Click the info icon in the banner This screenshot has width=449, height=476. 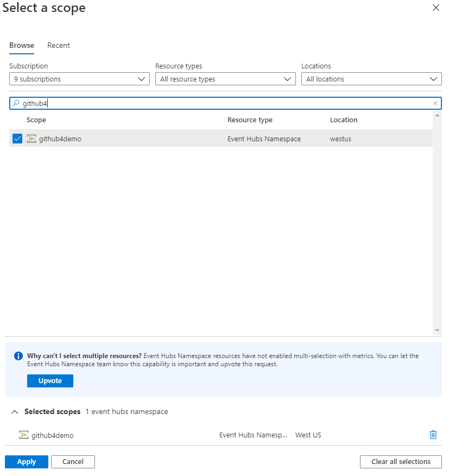[18, 356]
